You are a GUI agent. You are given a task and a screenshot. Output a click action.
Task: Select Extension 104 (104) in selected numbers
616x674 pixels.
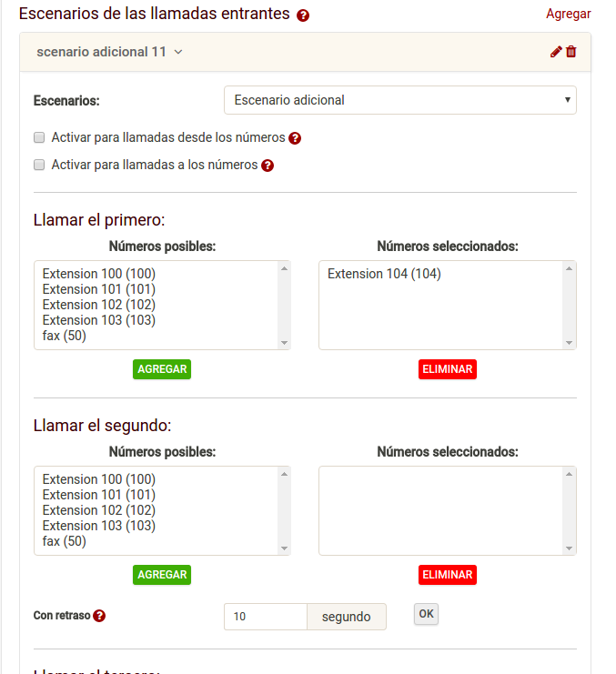click(x=384, y=274)
